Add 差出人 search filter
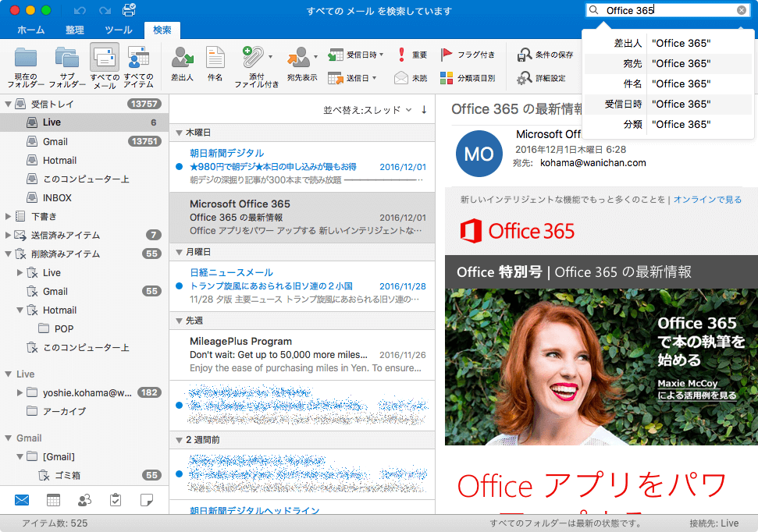 182,64
